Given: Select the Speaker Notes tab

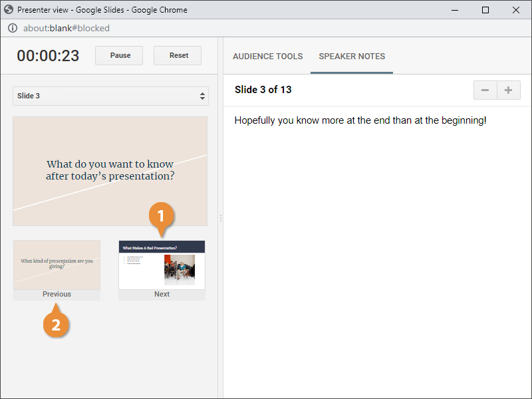Looking at the screenshot, I should point(352,57).
